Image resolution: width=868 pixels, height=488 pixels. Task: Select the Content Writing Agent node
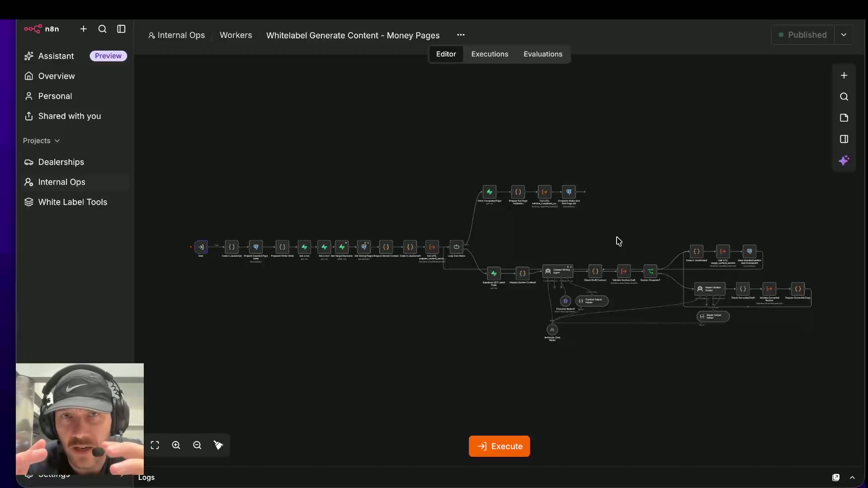(x=558, y=271)
